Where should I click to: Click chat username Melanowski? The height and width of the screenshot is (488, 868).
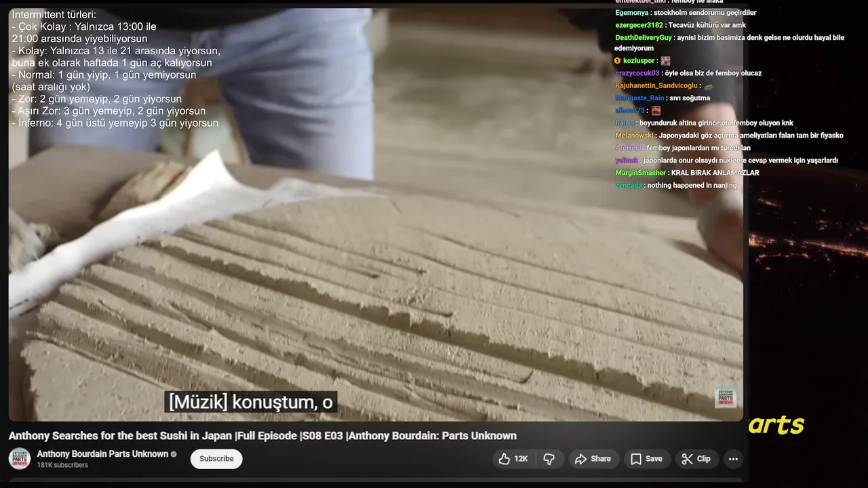click(635, 136)
